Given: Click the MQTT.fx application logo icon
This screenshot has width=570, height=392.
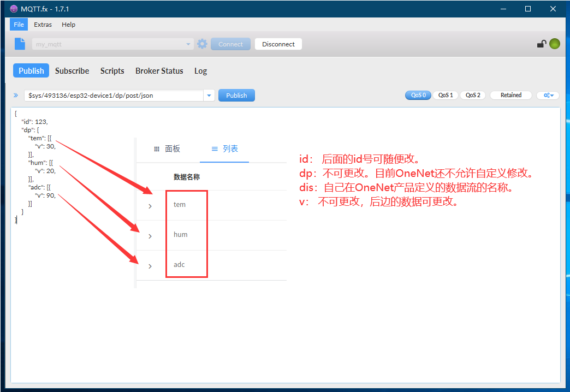Looking at the screenshot, I should point(14,9).
